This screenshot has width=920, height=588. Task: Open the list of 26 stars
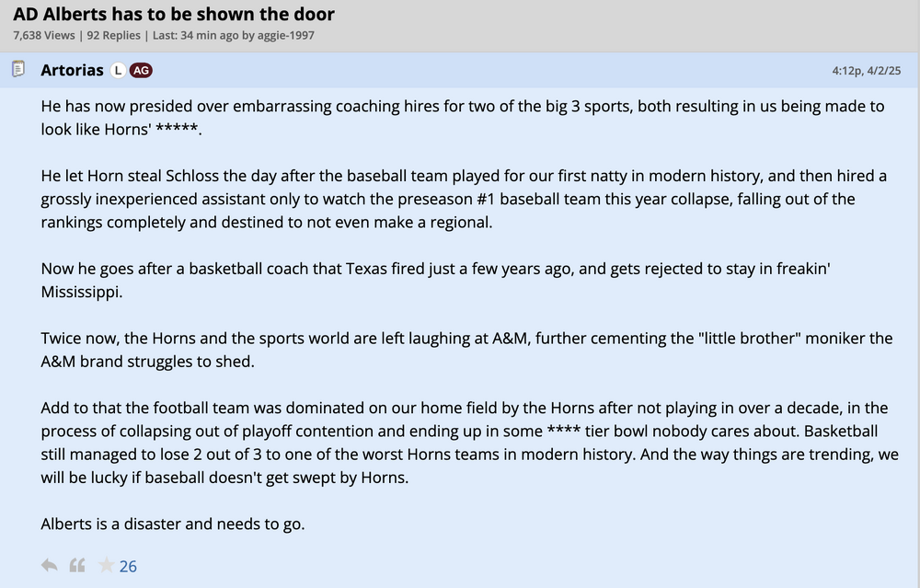128,566
